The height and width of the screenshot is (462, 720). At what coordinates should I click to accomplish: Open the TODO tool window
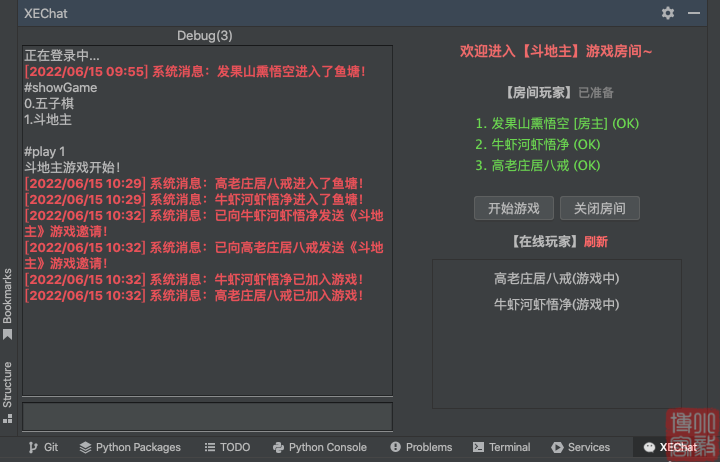click(227, 447)
